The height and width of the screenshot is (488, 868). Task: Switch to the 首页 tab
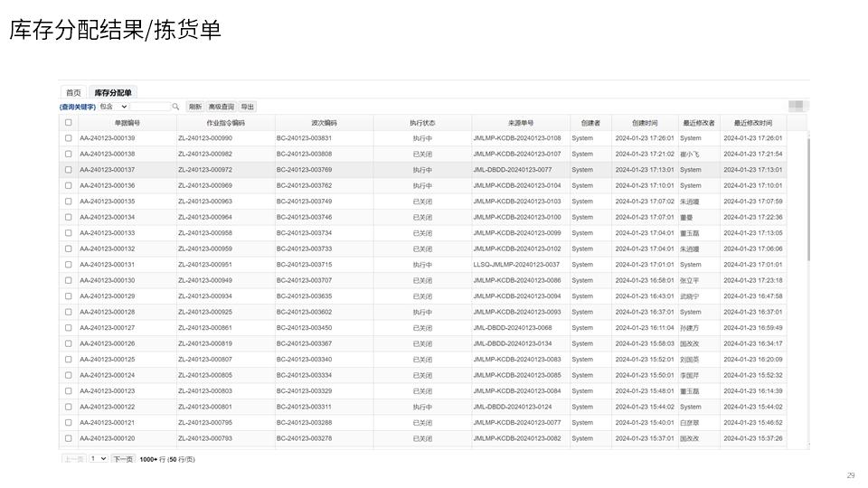click(x=73, y=93)
